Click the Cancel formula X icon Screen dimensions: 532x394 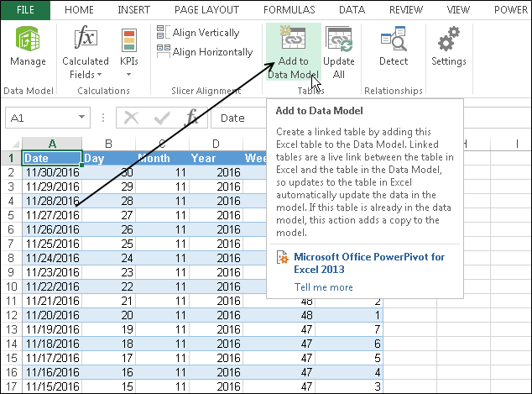click(x=131, y=118)
